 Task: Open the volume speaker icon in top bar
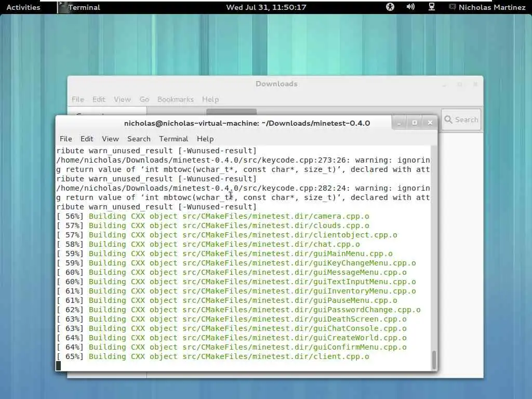pyautogui.click(x=410, y=7)
